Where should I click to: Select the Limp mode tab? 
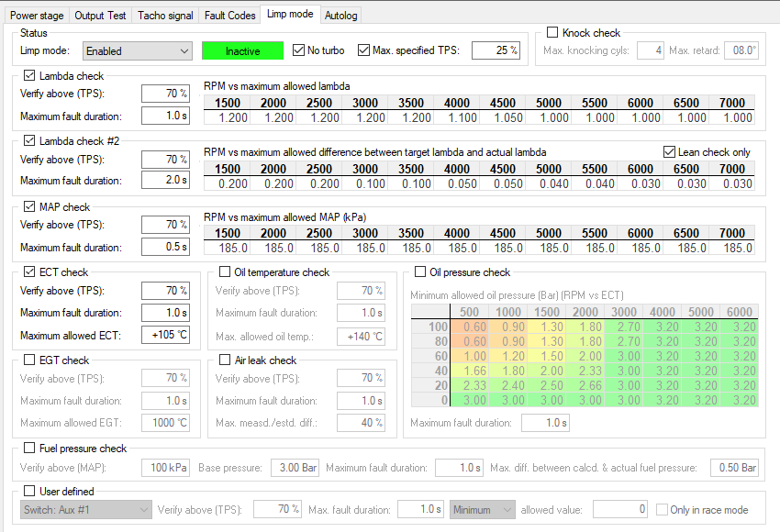click(x=290, y=14)
